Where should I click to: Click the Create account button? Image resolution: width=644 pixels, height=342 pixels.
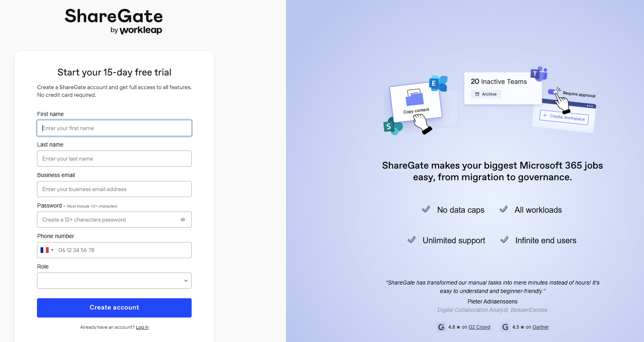coord(114,307)
